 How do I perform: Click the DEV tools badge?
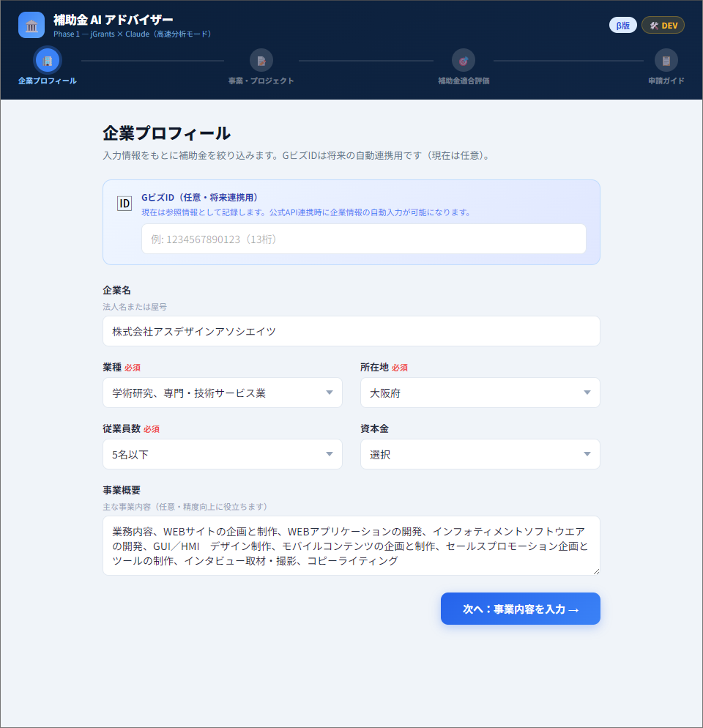663,25
